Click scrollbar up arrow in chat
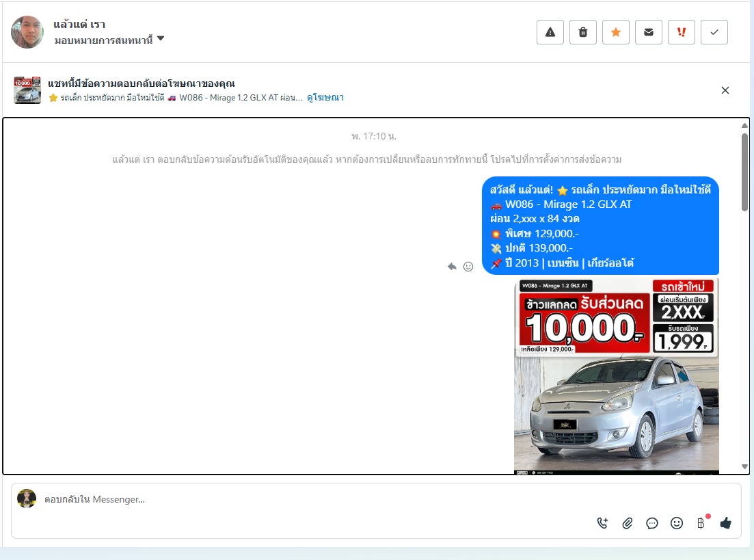 point(745,126)
